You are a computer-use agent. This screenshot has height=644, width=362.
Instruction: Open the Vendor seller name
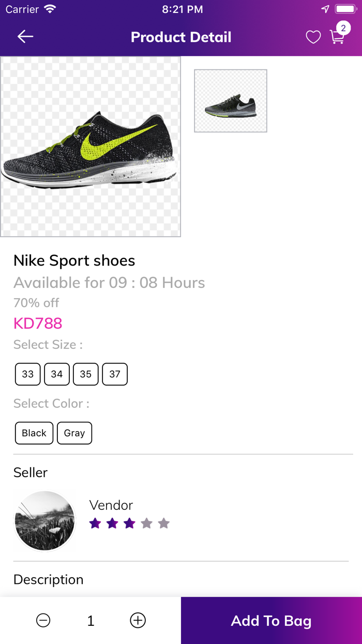111,505
